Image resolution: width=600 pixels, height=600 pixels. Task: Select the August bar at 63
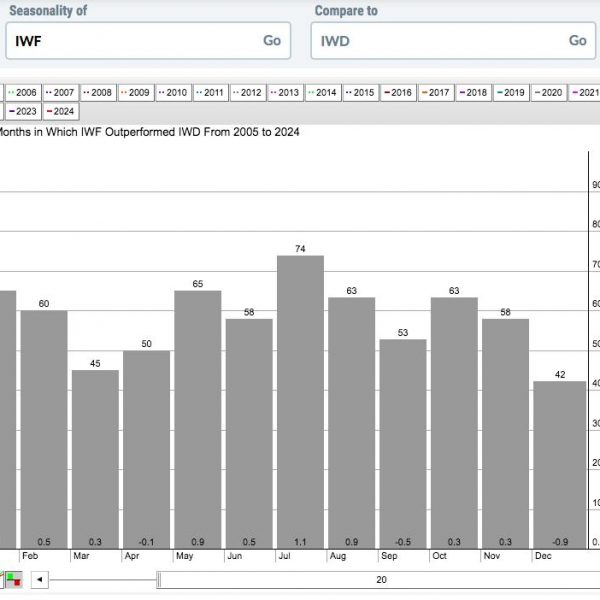[x=352, y=423]
